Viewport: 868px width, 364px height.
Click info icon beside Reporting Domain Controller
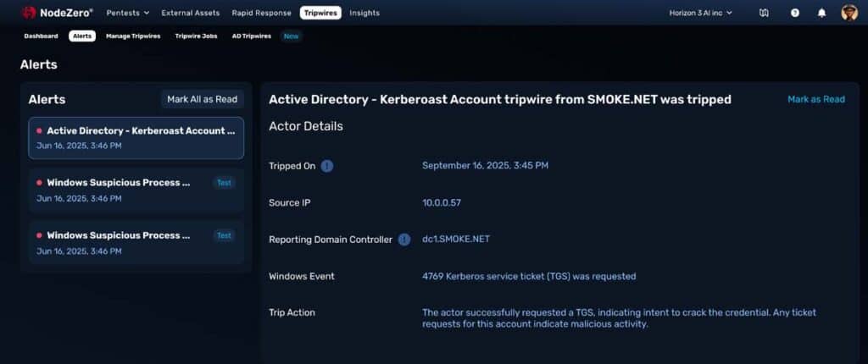tap(404, 240)
